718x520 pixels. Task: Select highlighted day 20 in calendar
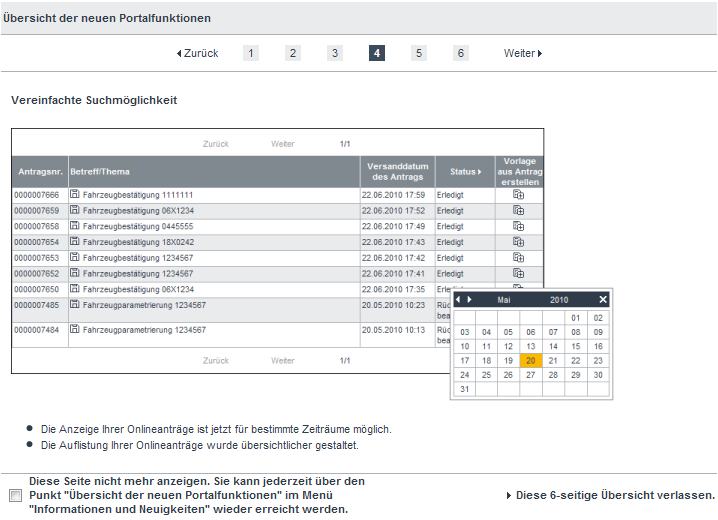(531, 361)
